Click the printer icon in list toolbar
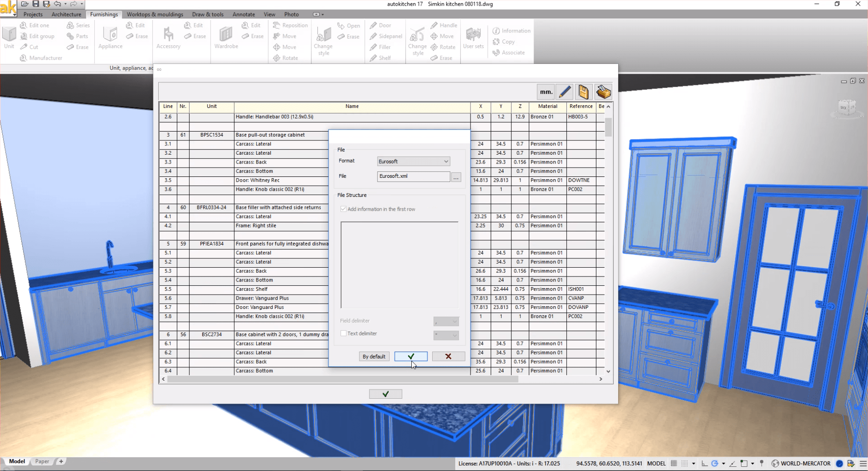 coord(603,92)
